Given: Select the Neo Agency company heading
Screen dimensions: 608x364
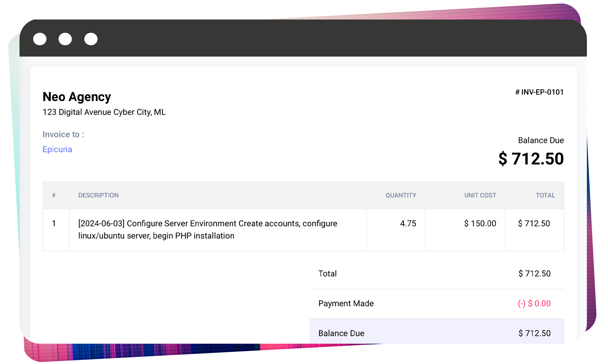Looking at the screenshot, I should pyautogui.click(x=77, y=97).
